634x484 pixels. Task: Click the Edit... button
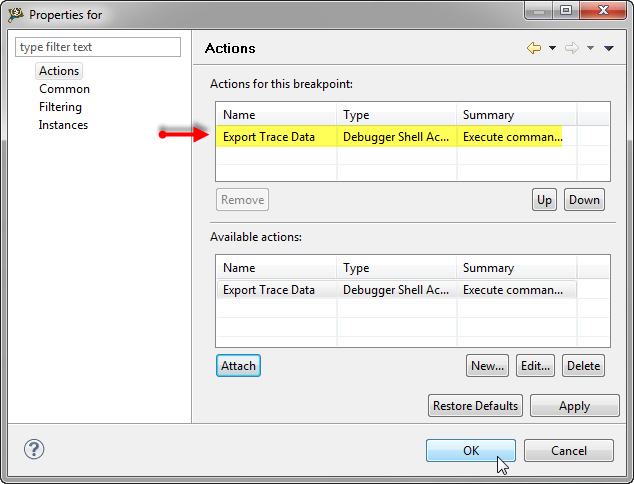[535, 366]
